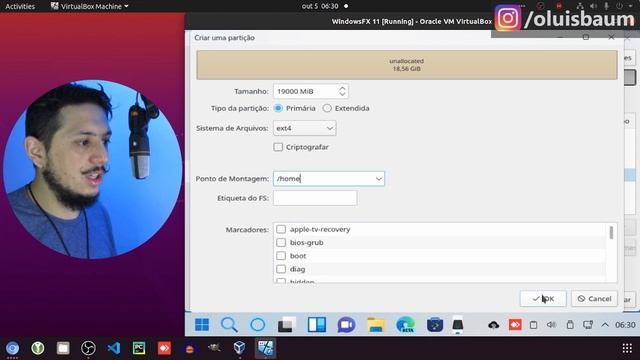Screen dimensions: 640x360
Task: Enable the Criptografar checkbox
Action: pyautogui.click(x=278, y=147)
